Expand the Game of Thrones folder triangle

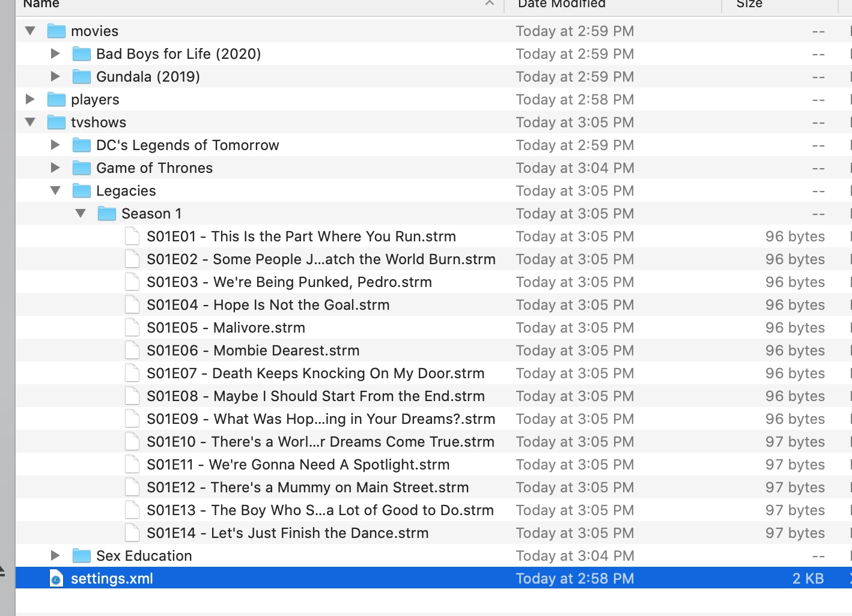[55, 168]
